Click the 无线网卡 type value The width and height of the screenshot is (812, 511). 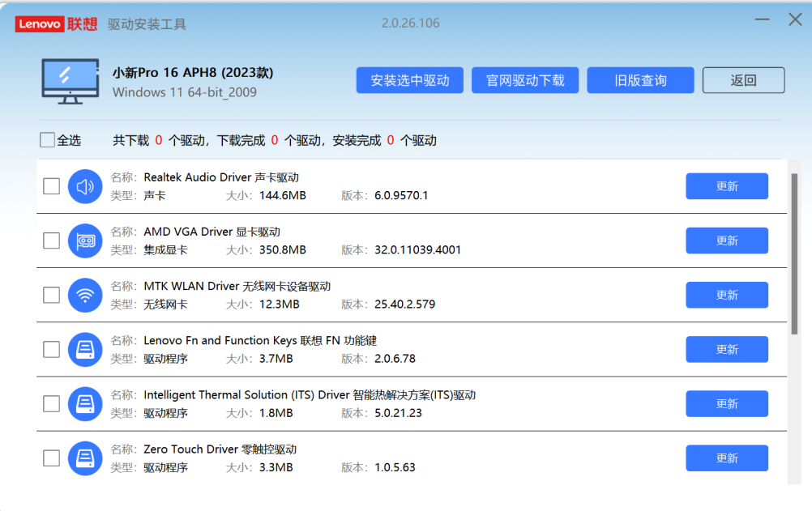coord(165,304)
